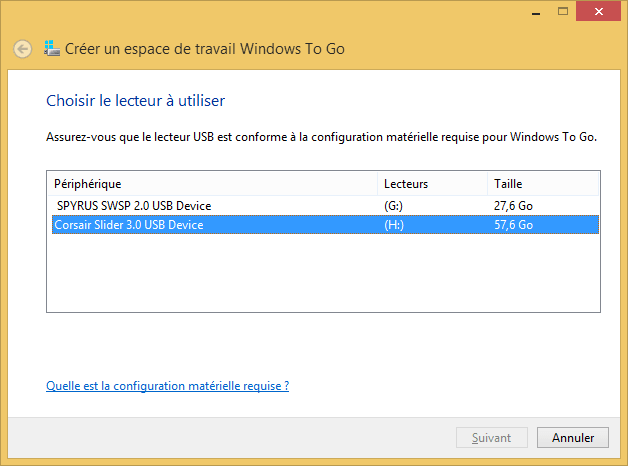Open the configuration matérielle requise link
The height and width of the screenshot is (466, 628).
[x=167, y=385]
